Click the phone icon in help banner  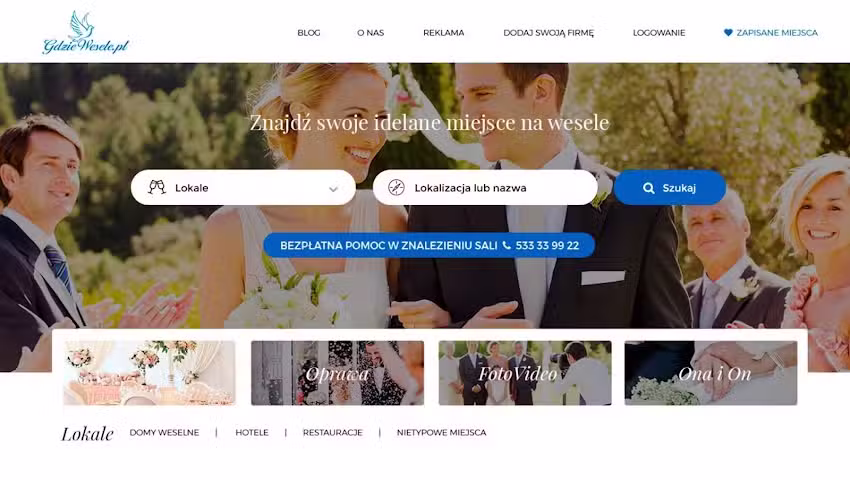pos(506,245)
